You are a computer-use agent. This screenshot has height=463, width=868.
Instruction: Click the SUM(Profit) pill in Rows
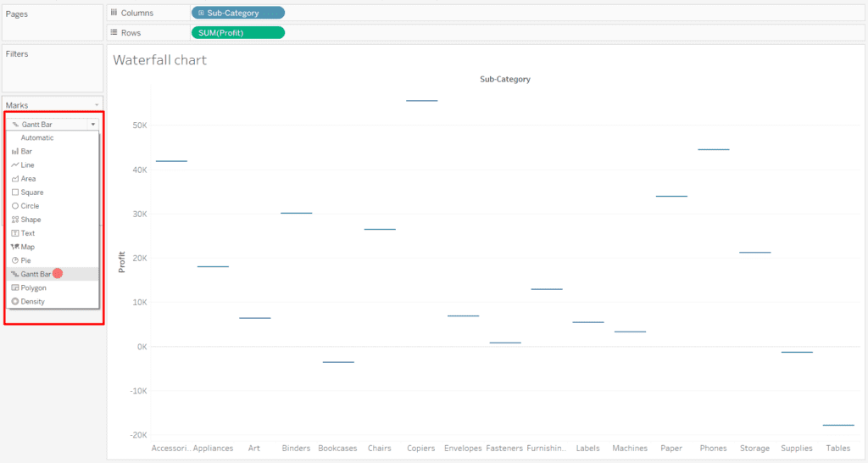238,33
